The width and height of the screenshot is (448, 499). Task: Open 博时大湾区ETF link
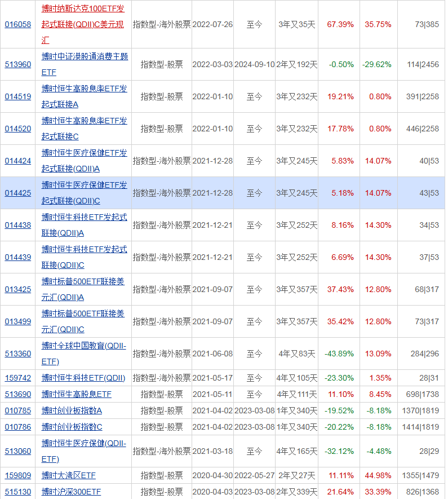pos(68,475)
